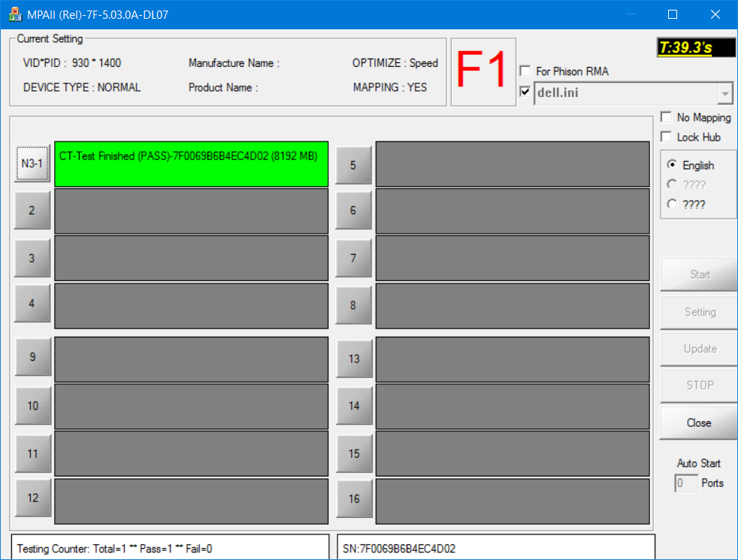This screenshot has height=560, width=738.
Task: Uncheck the dell.ini configuration checkbox
Action: (x=524, y=92)
